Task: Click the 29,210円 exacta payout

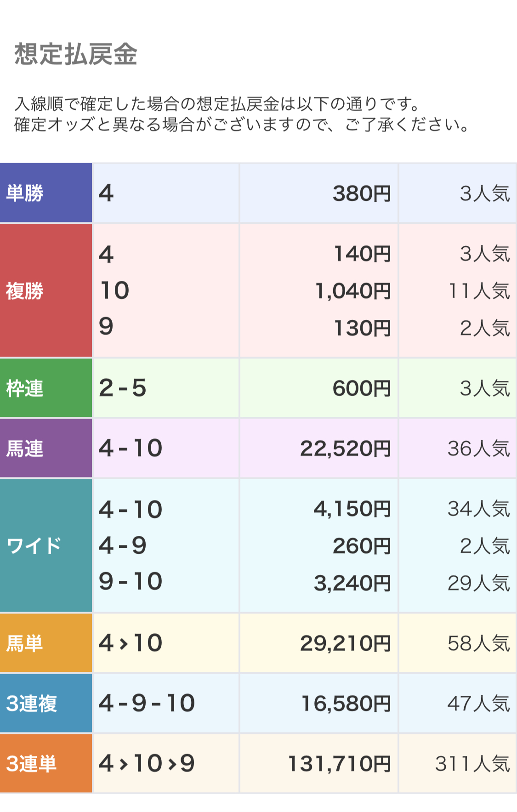Action: 345,643
